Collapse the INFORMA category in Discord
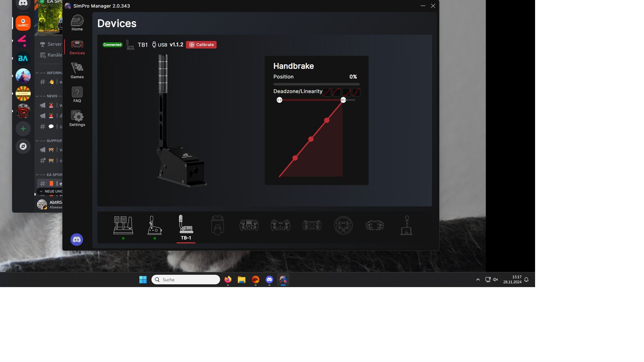Viewport: 644px width, 362px height. [x=49, y=73]
